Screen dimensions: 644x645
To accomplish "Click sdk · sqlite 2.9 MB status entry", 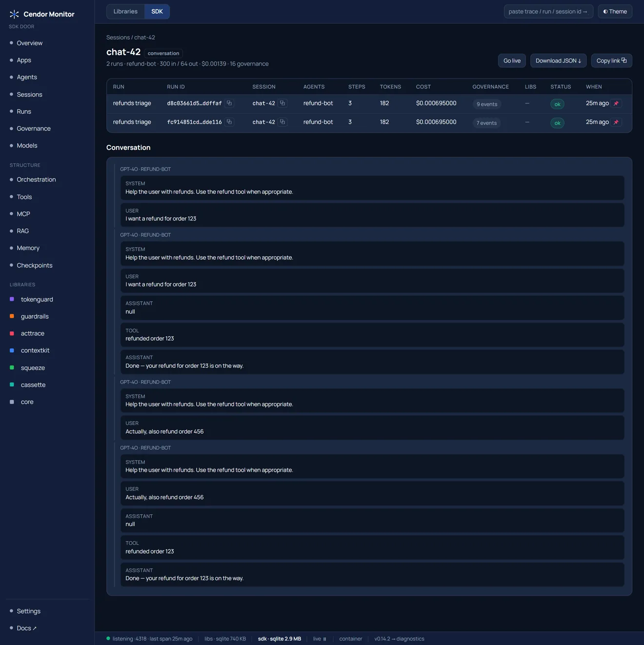I will (280, 639).
